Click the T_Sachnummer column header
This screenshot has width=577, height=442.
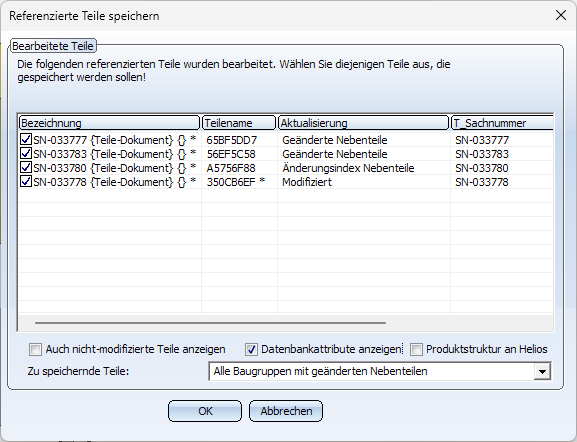pyautogui.click(x=502, y=123)
